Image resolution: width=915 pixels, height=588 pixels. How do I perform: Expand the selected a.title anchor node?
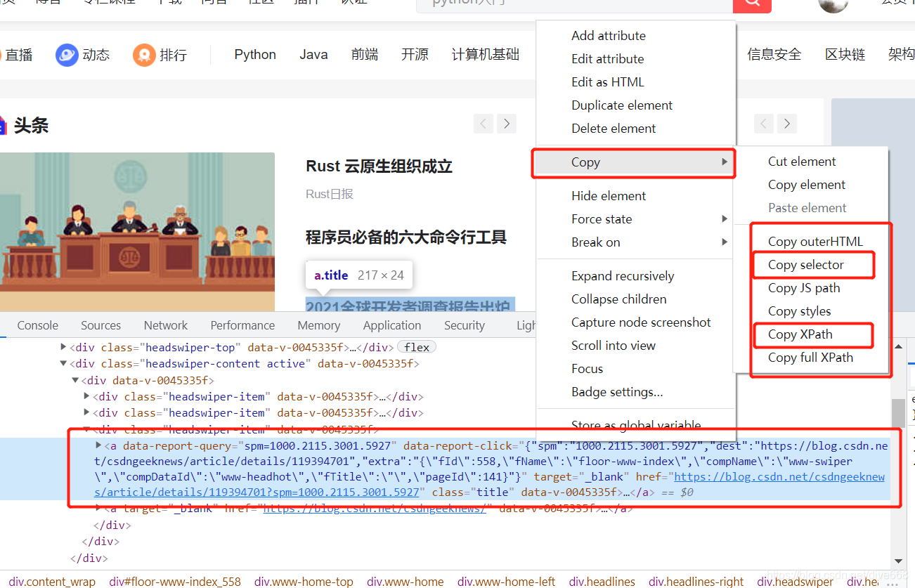pos(99,445)
